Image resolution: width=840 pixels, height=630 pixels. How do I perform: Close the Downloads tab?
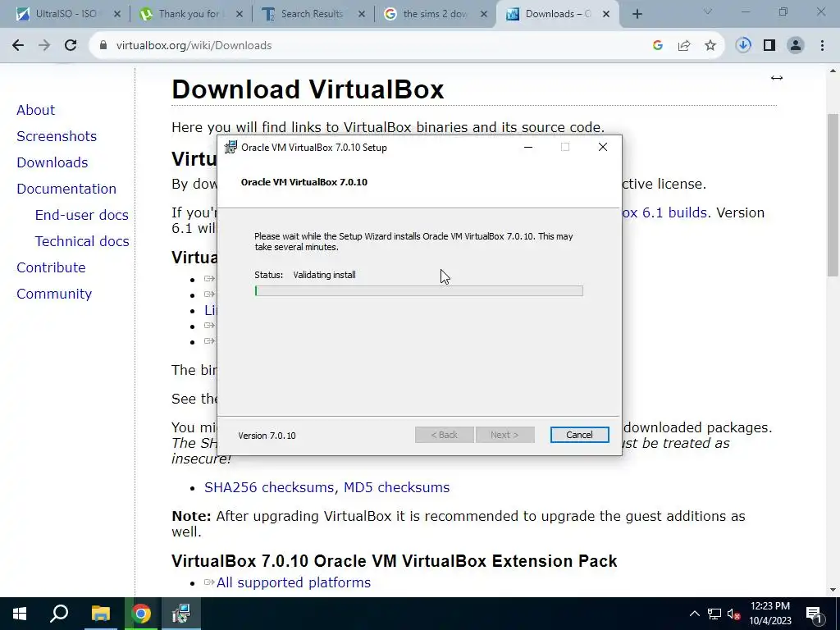pos(606,15)
